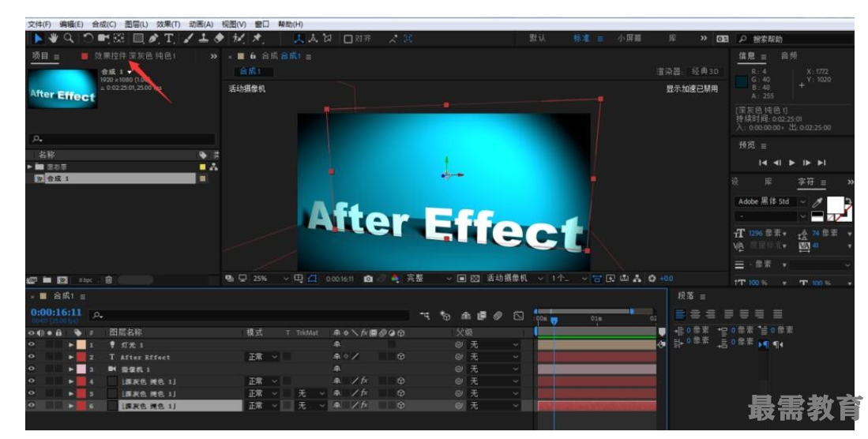The height and width of the screenshot is (439, 868).
Task: Select the Hand tool
Action: (x=53, y=38)
